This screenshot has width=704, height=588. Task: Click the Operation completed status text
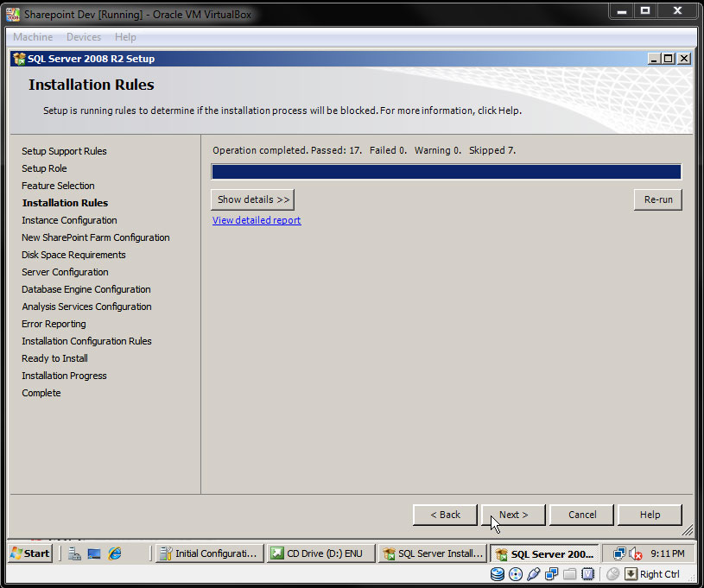(365, 150)
